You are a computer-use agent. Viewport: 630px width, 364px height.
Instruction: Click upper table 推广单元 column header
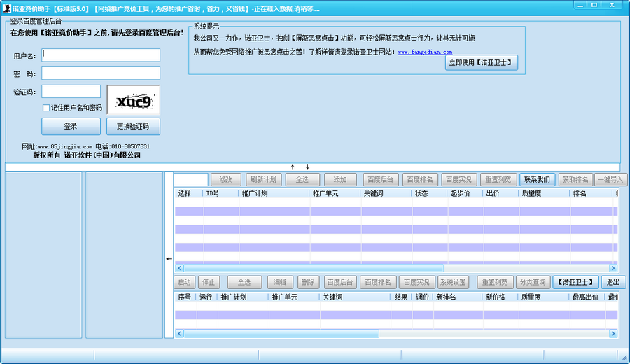coord(335,193)
